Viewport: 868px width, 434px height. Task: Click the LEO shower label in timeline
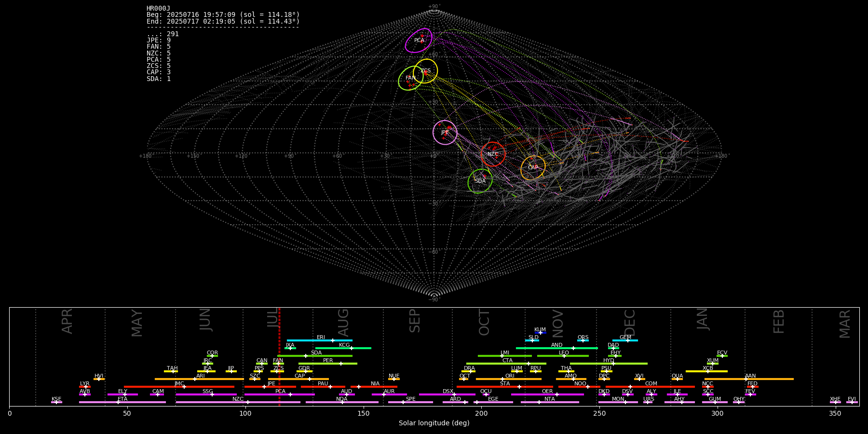click(x=564, y=353)
